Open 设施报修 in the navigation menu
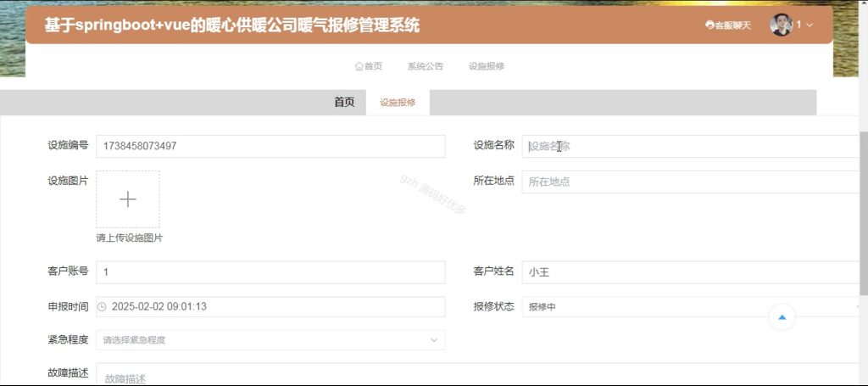Image resolution: width=868 pixels, height=386 pixels. (487, 66)
